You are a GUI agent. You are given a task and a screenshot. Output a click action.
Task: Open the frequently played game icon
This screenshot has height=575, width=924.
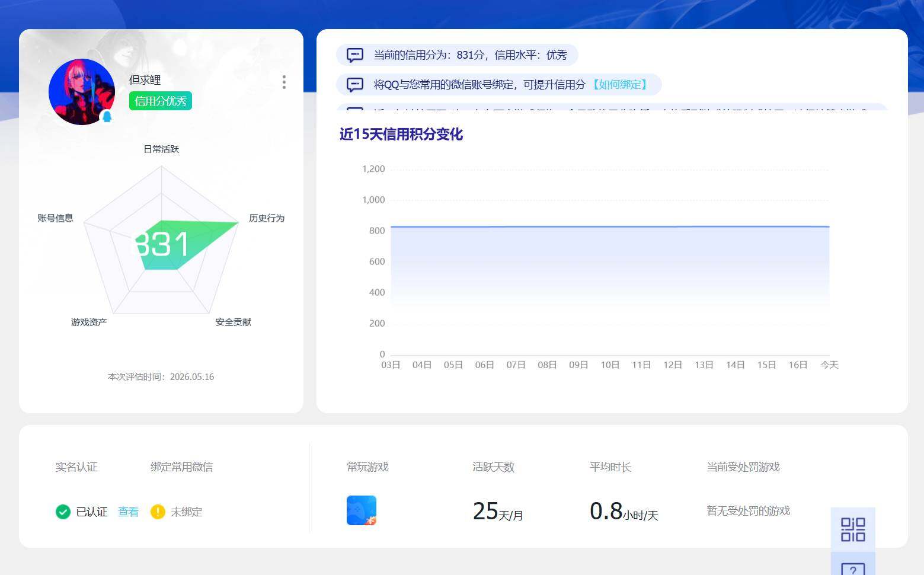pos(362,510)
